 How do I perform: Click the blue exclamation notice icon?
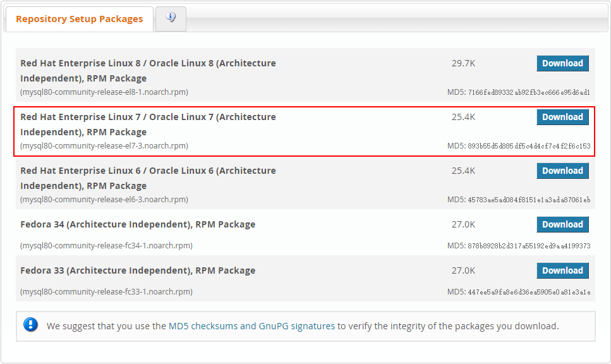[30, 325]
